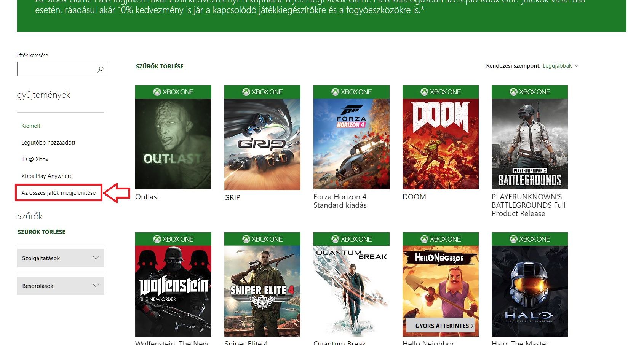Click Xbox One banner above Quantum Break

point(352,239)
